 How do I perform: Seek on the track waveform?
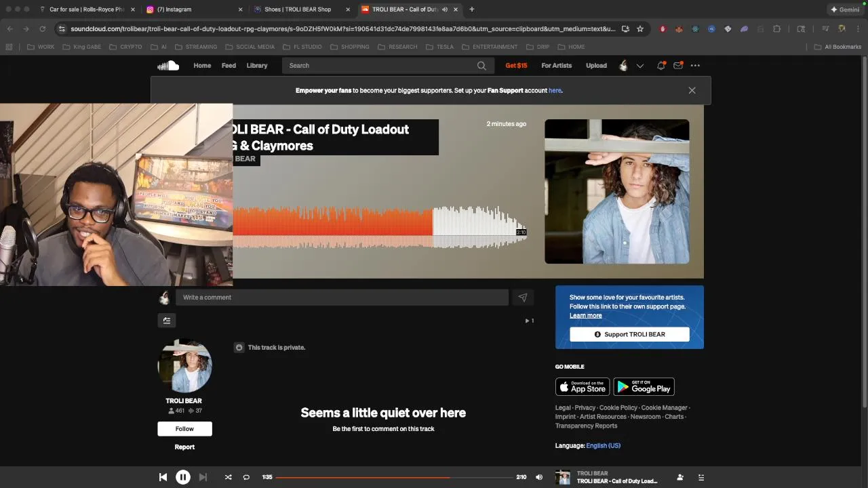click(380, 227)
